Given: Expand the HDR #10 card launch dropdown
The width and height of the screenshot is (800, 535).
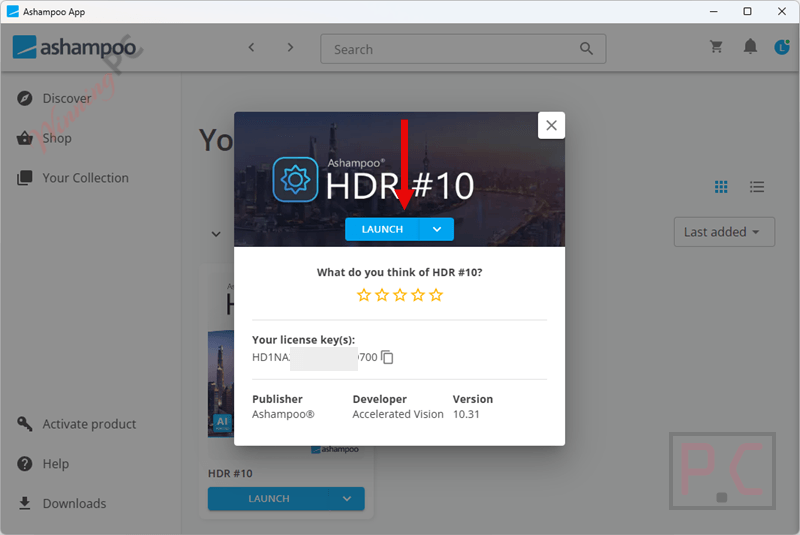Looking at the screenshot, I should pyautogui.click(x=347, y=499).
